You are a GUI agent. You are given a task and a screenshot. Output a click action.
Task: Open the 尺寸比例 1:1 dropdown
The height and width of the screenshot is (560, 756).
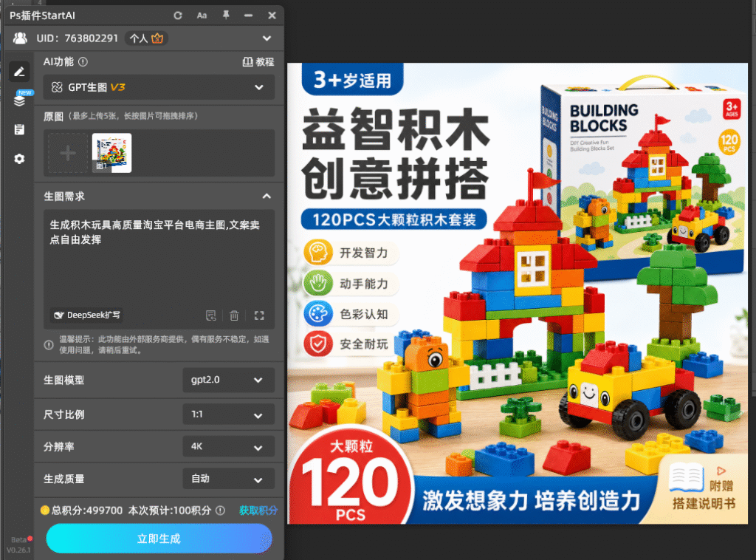(229, 414)
